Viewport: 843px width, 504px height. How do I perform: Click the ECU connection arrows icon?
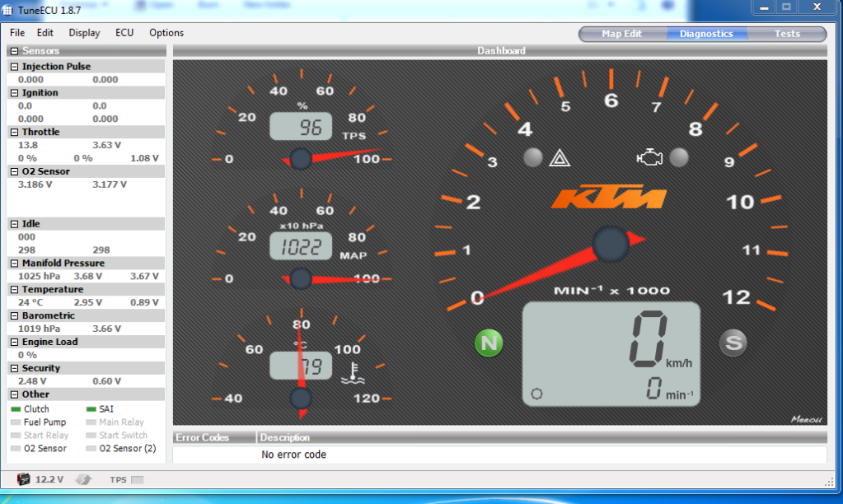[x=83, y=479]
